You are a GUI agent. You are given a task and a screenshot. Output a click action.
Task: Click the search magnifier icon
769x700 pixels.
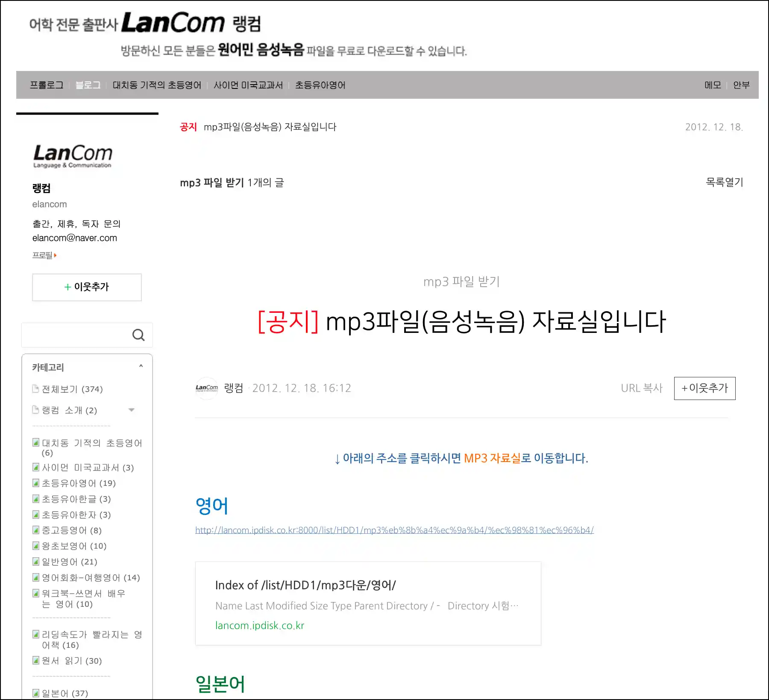coord(138,335)
